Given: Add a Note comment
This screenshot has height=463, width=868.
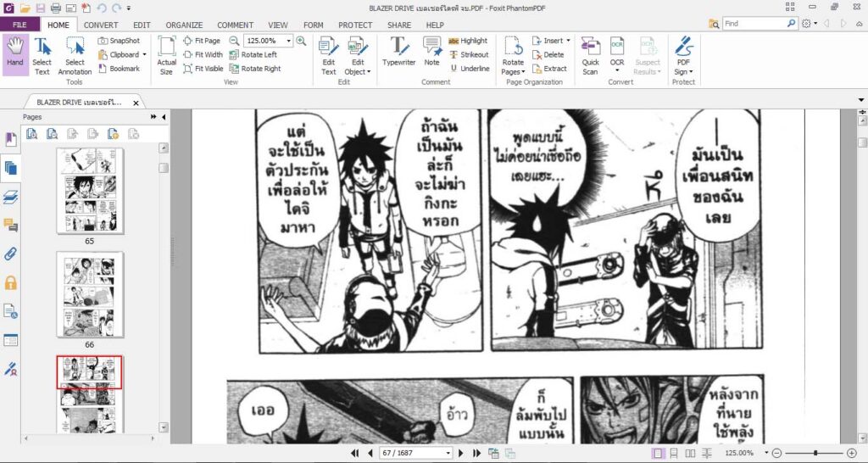Looking at the screenshot, I should 431,52.
